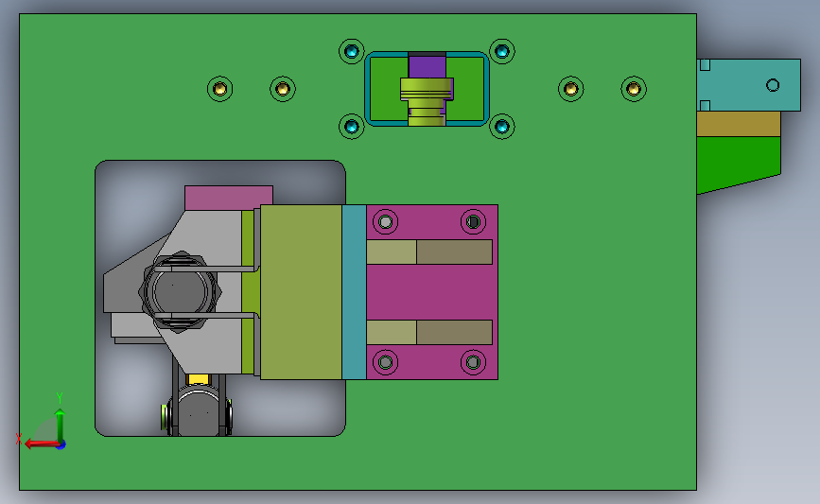The image size is (820, 504).
Task: Select the magenta slide block center face
Action: [x=431, y=292]
